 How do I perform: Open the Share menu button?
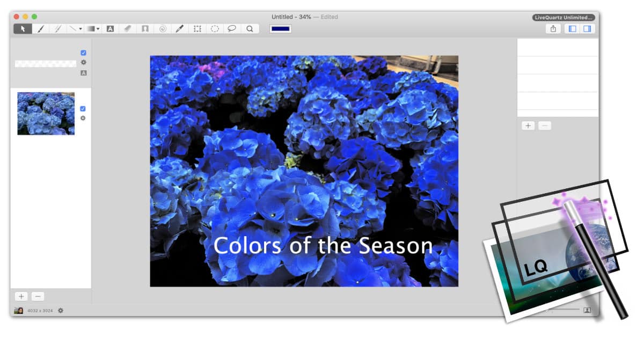553,29
